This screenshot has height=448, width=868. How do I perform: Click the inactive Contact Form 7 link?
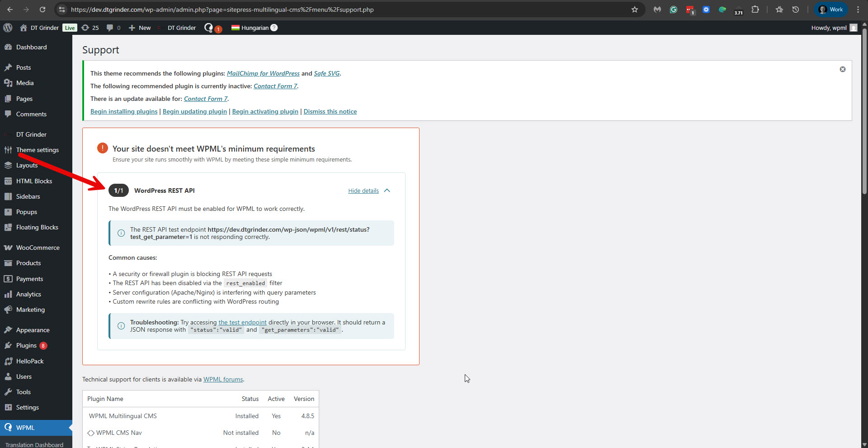(275, 86)
